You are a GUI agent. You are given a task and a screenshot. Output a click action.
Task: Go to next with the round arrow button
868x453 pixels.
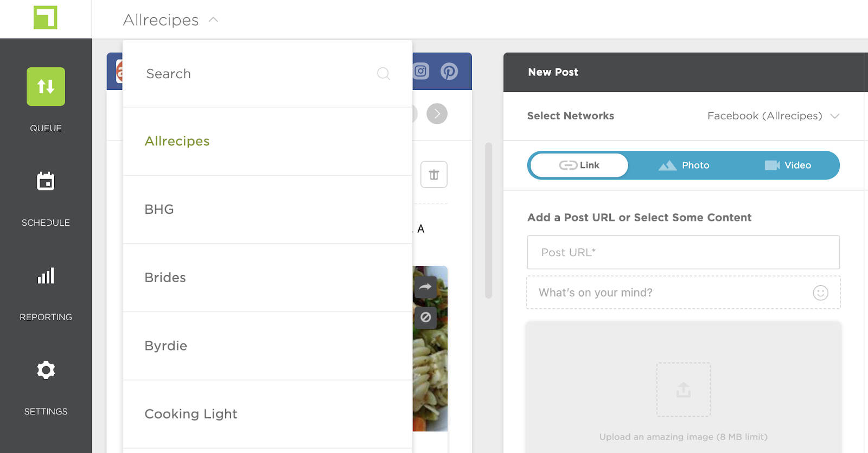(x=437, y=114)
